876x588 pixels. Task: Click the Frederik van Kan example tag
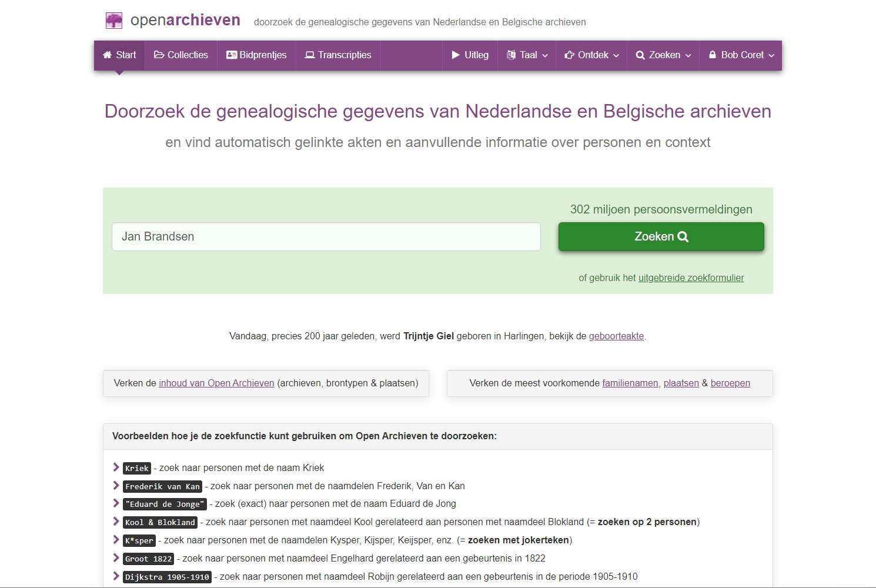coord(162,486)
